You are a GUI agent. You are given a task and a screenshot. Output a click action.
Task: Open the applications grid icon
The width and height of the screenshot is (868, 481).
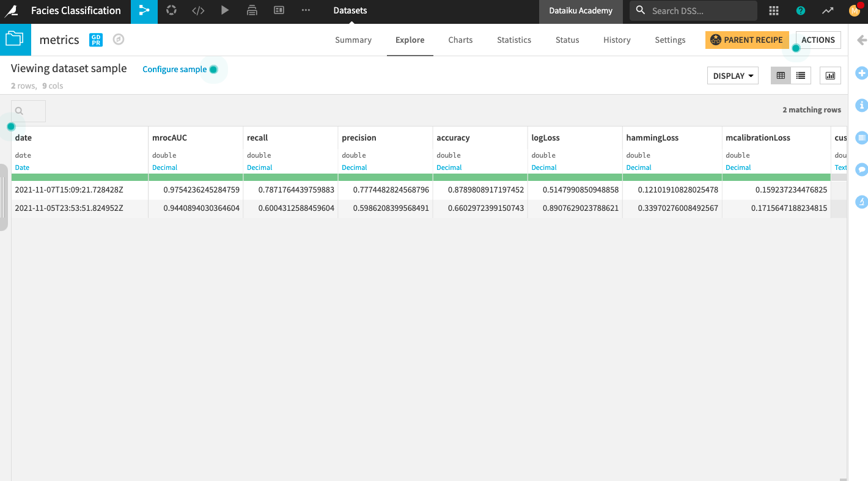pyautogui.click(x=774, y=10)
